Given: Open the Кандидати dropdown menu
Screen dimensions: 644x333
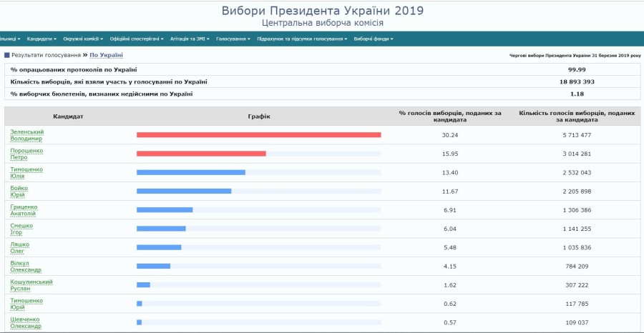Looking at the screenshot, I should (41, 39).
